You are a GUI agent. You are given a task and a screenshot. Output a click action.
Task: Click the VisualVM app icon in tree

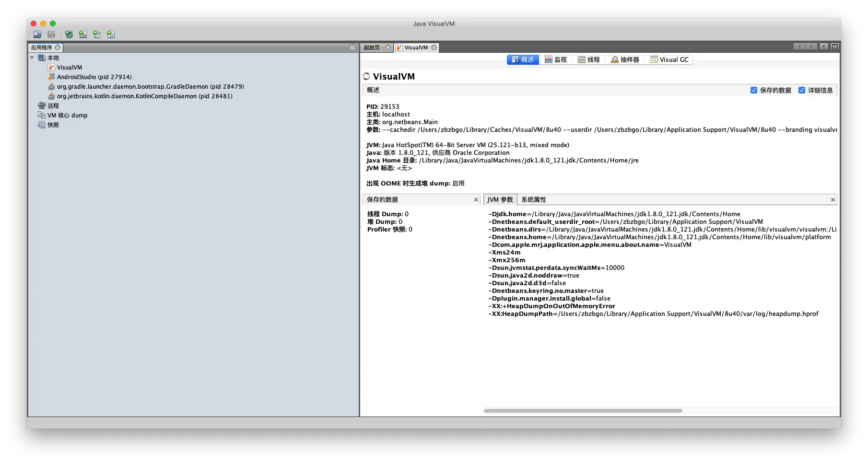point(51,68)
